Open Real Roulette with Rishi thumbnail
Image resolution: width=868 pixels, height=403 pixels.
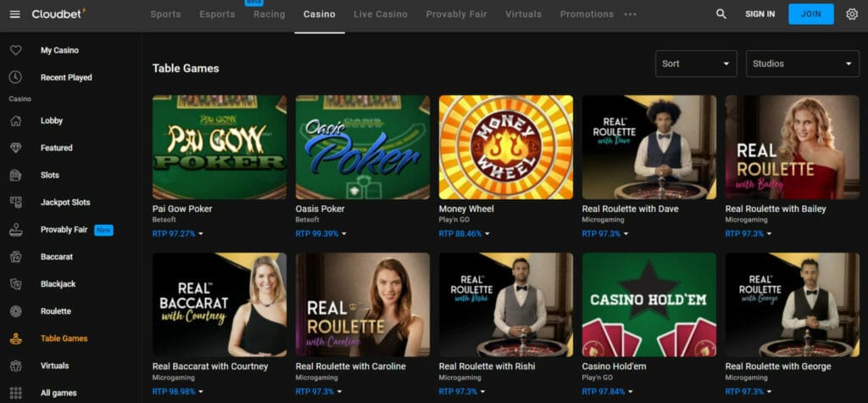point(506,305)
